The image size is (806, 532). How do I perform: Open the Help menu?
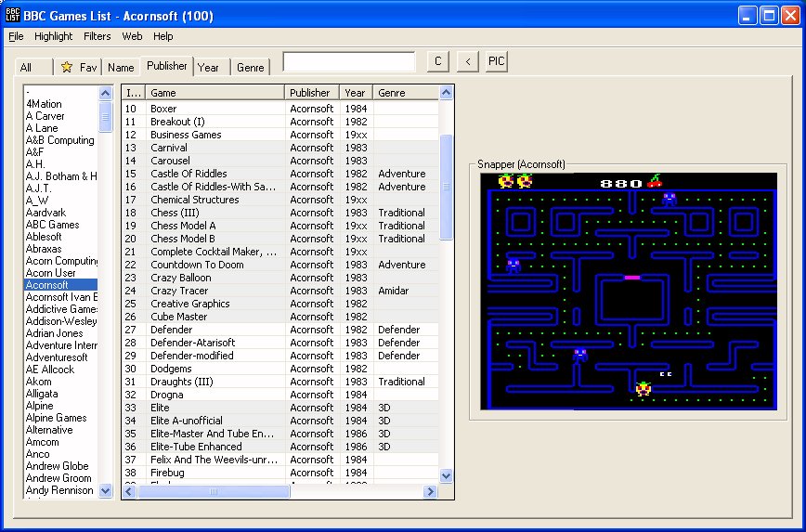click(162, 36)
